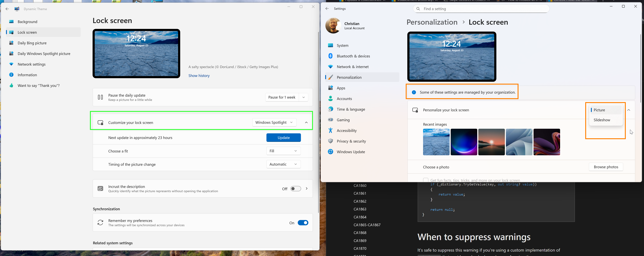Click the Dynamic Theme lock screen preview

tap(136, 54)
